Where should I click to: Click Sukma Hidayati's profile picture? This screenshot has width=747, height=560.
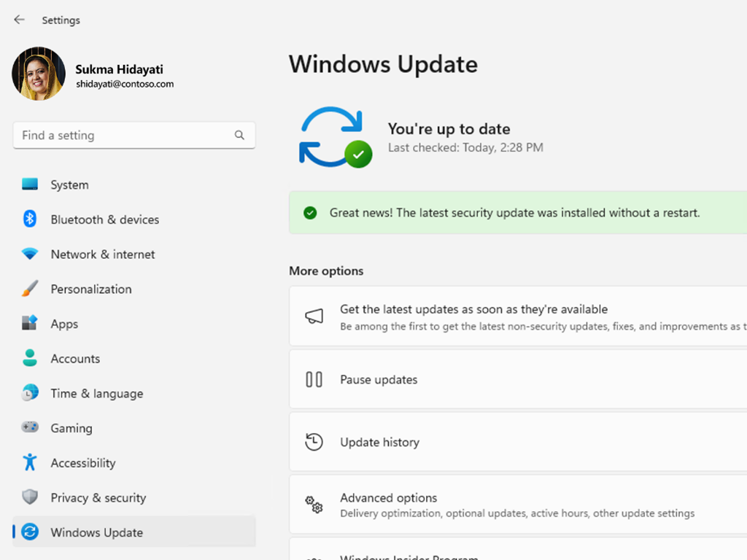pos(38,73)
